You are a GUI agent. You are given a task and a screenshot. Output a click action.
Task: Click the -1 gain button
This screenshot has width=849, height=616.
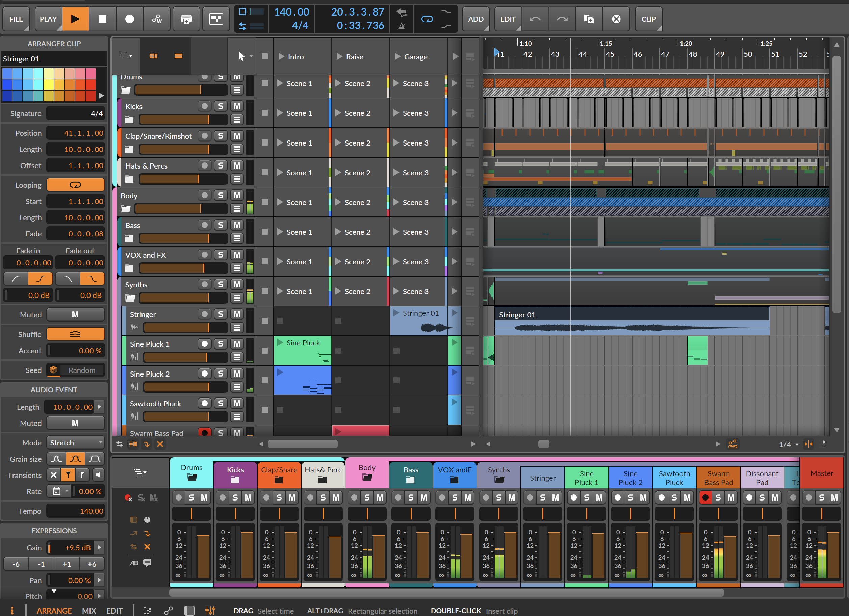pyautogui.click(x=41, y=564)
